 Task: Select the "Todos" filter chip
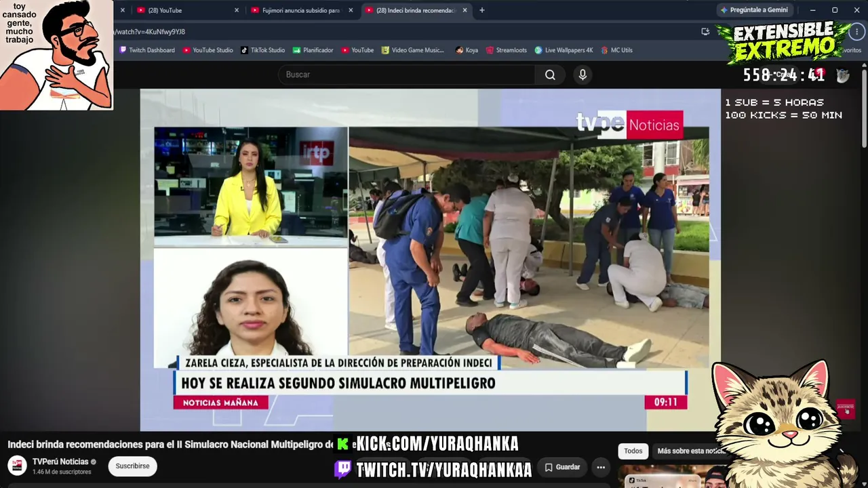pos(633,451)
